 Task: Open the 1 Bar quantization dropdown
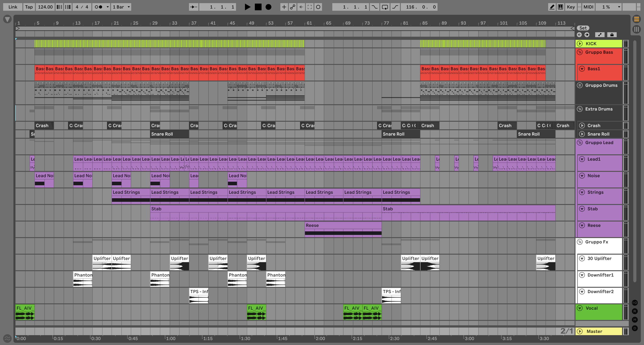coord(121,7)
